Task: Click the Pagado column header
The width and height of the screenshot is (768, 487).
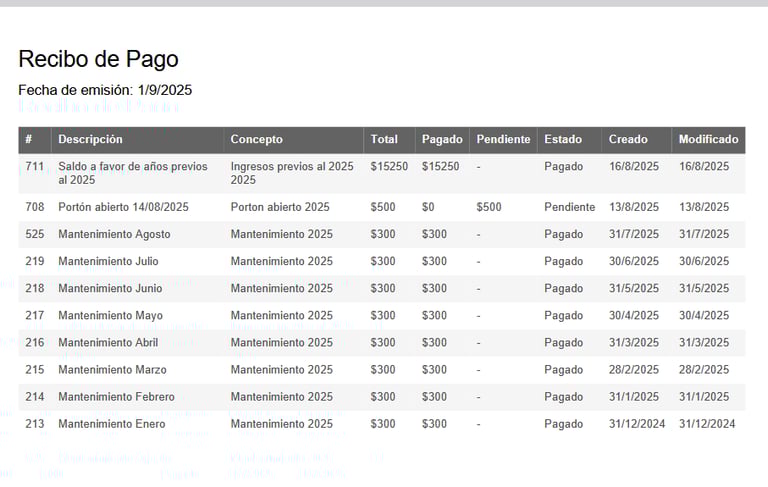Action: point(442,140)
